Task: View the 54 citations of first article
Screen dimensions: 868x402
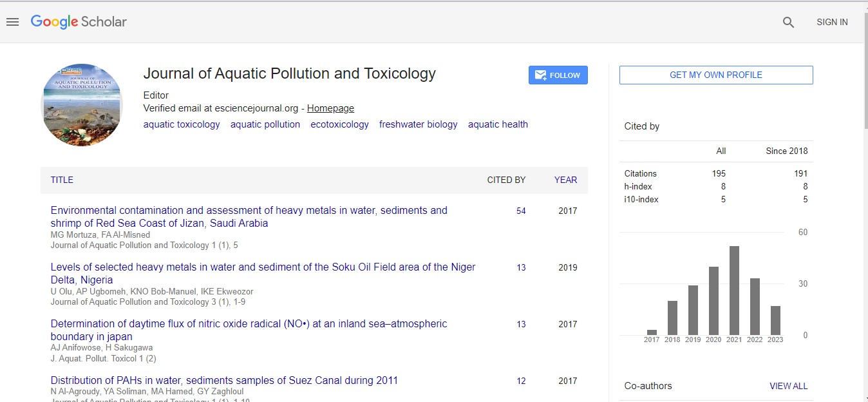Action: (x=521, y=211)
